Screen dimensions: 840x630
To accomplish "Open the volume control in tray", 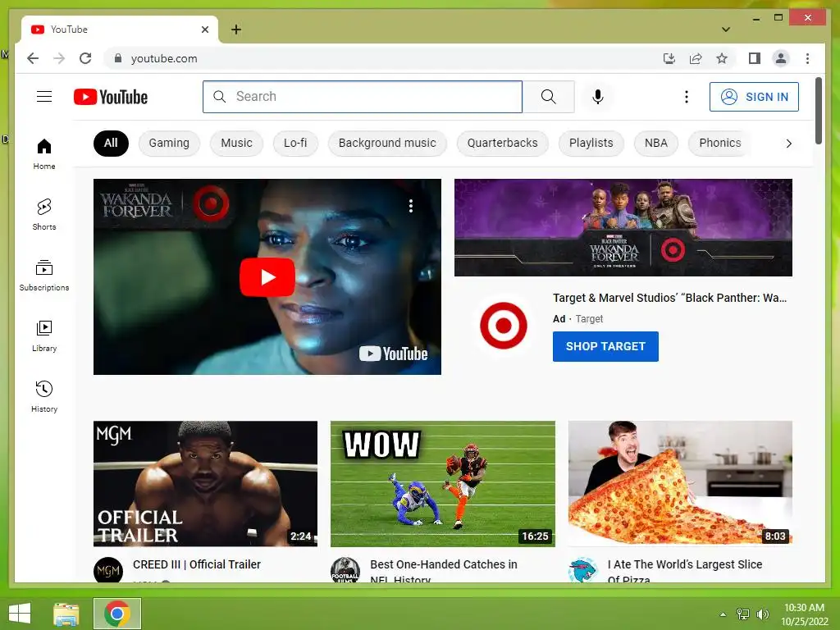I will [x=762, y=614].
